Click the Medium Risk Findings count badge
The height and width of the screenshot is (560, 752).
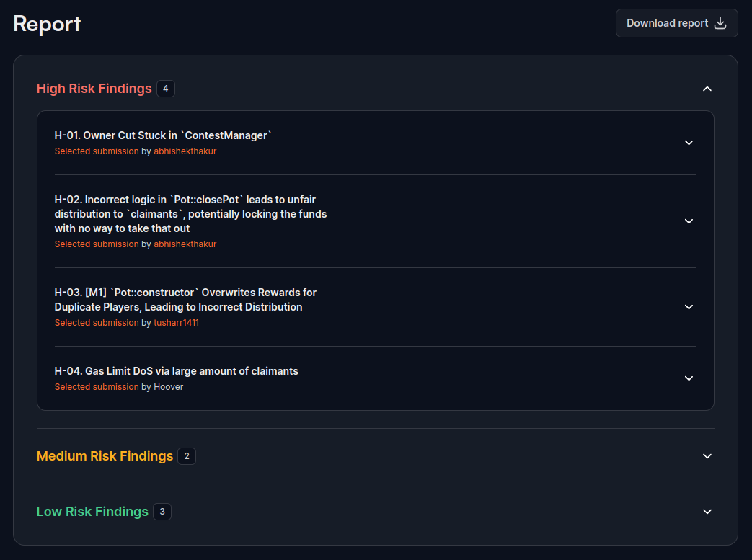click(187, 456)
